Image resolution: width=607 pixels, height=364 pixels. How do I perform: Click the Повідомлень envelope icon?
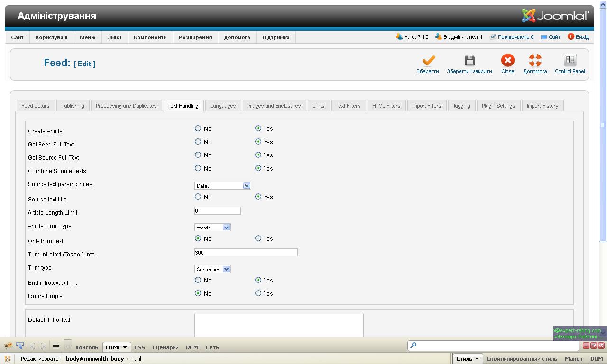click(493, 36)
